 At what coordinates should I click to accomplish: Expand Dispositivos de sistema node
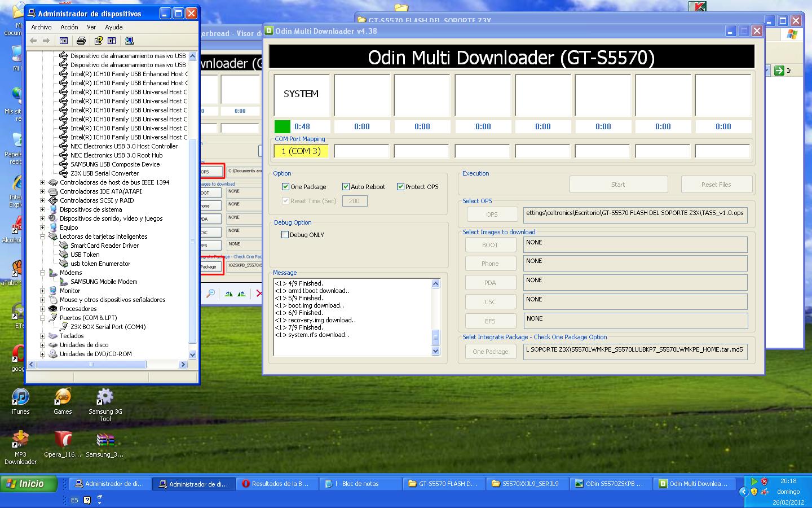pos(42,209)
